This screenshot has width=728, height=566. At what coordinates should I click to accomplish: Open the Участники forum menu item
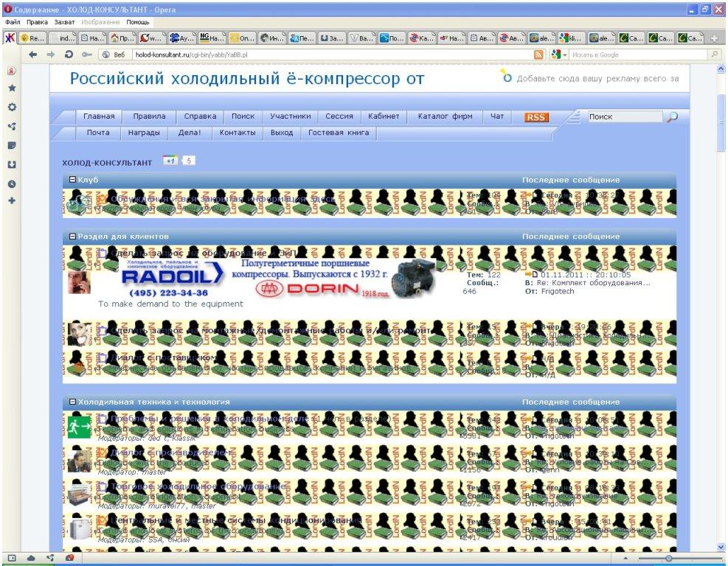[290, 116]
